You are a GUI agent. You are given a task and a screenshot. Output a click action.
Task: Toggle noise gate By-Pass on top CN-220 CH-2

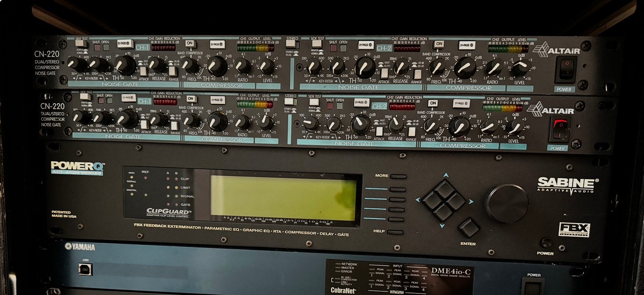coord(366,45)
